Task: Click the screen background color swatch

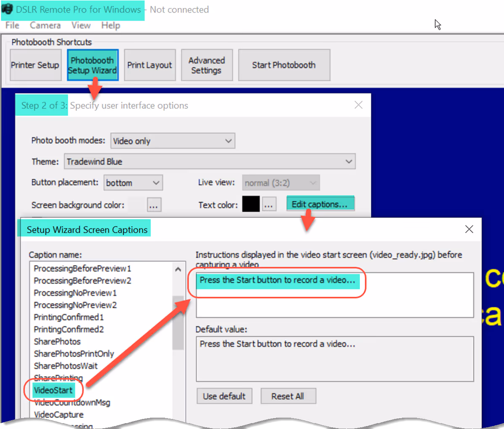Action: click(x=136, y=204)
